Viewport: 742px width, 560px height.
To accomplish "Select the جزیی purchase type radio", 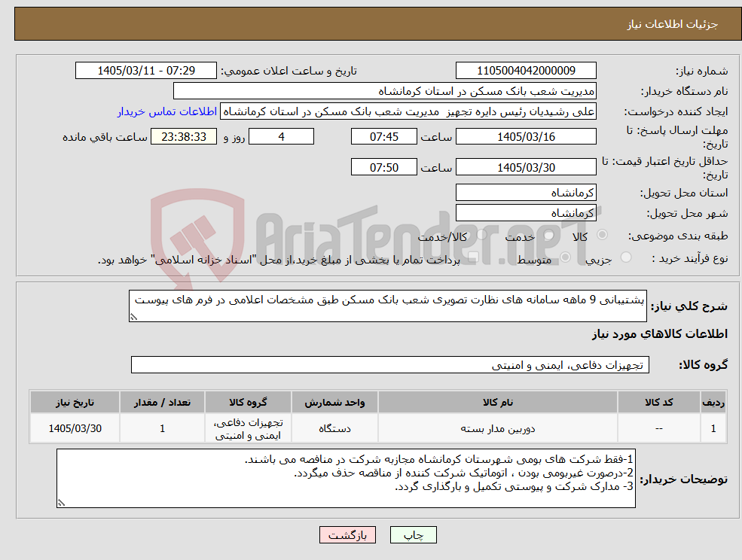I will (625, 257).
